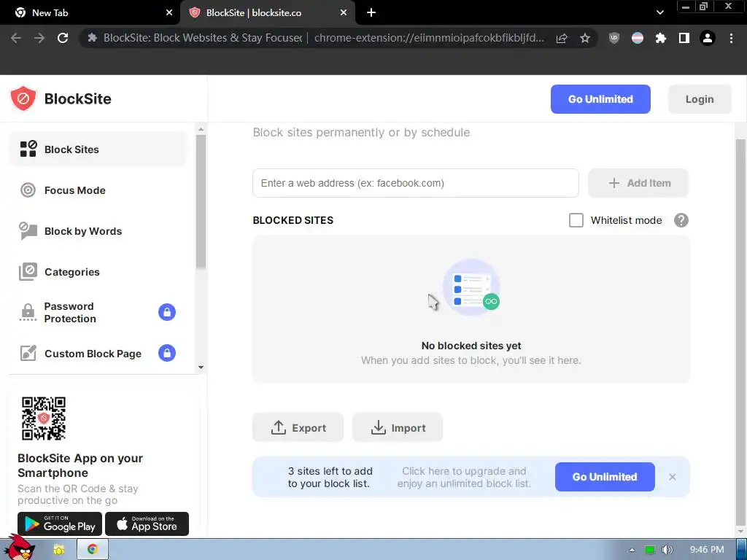Click Go Unlimited in the upgrade banner
Viewport: 747px width, 560px height.
pyautogui.click(x=605, y=477)
